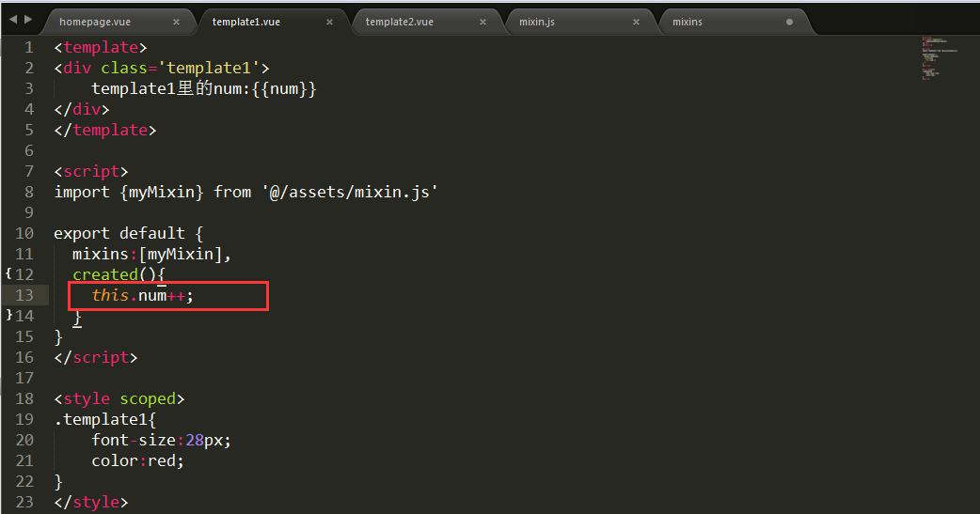Go to previous tab with left arrow
980x514 pixels.
click(x=13, y=20)
